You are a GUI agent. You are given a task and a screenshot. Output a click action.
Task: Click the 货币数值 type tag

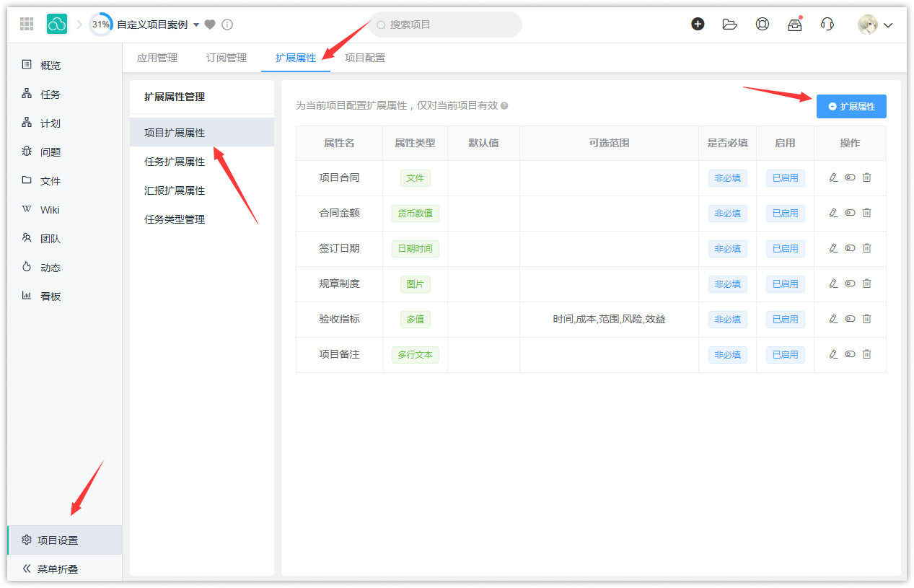(415, 214)
